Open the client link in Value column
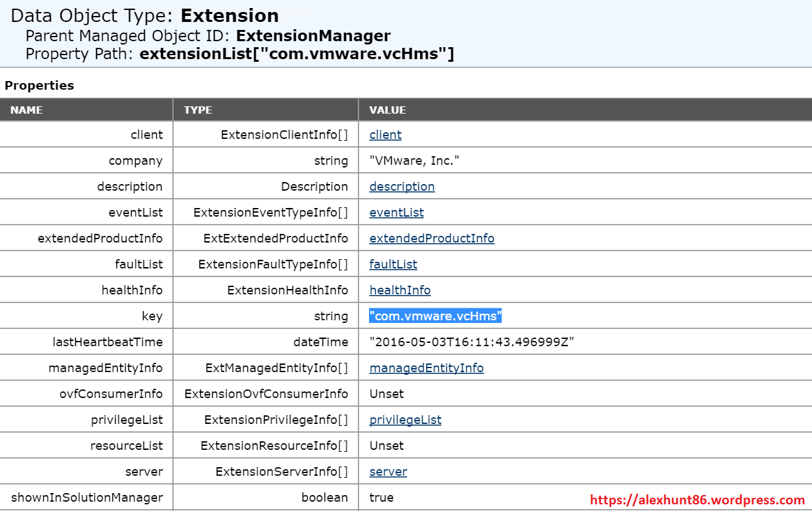Image resolution: width=812 pixels, height=511 pixels. click(x=385, y=135)
